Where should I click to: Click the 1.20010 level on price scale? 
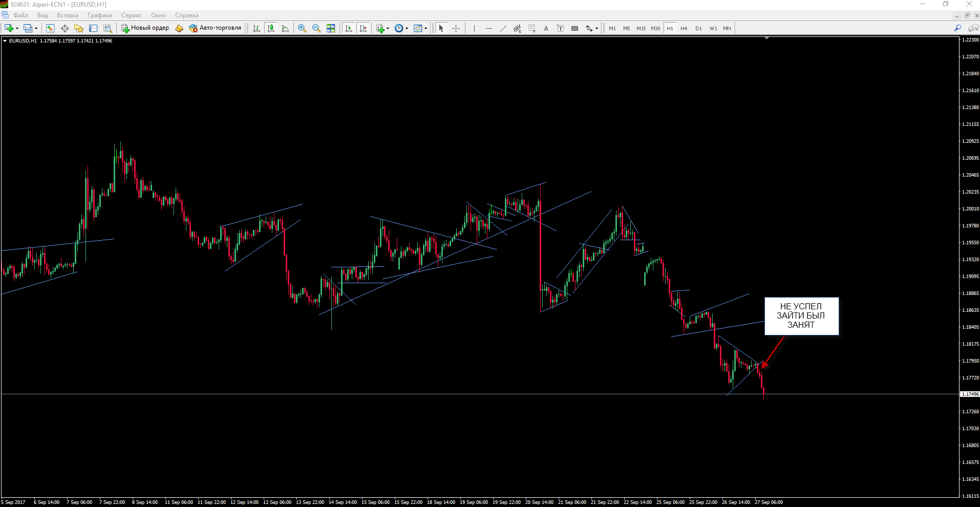(x=970, y=209)
